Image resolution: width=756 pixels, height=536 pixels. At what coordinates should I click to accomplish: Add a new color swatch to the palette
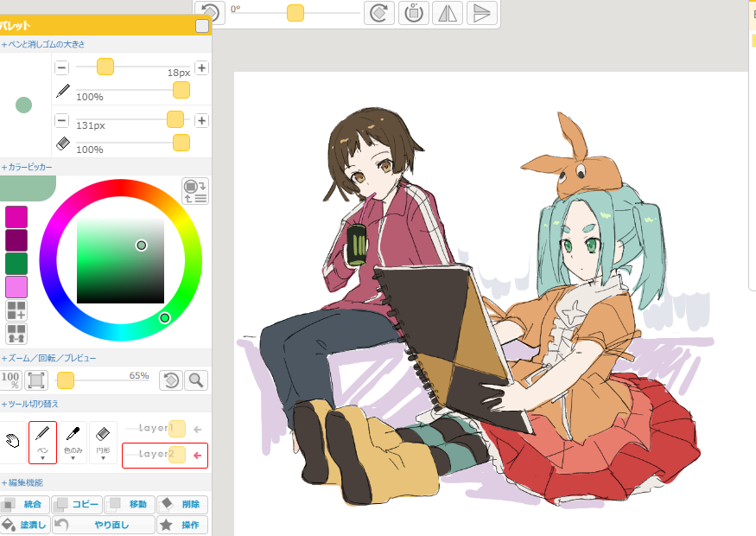16,310
